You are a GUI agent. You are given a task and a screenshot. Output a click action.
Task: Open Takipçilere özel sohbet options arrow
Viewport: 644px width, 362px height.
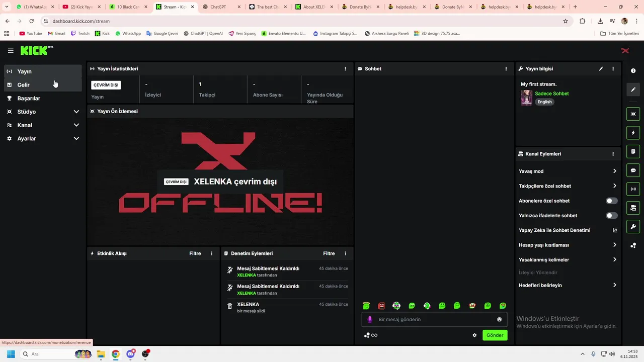[614, 186]
